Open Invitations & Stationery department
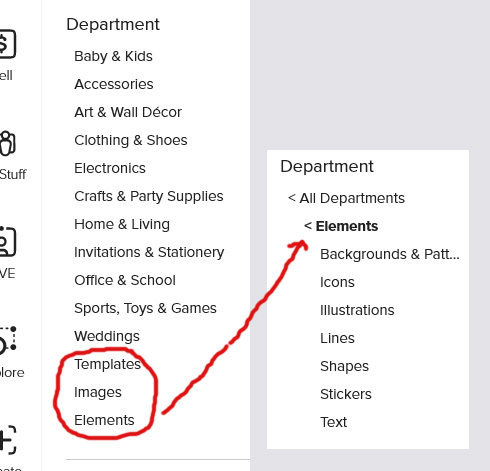The width and height of the screenshot is (490, 471). pos(149,252)
